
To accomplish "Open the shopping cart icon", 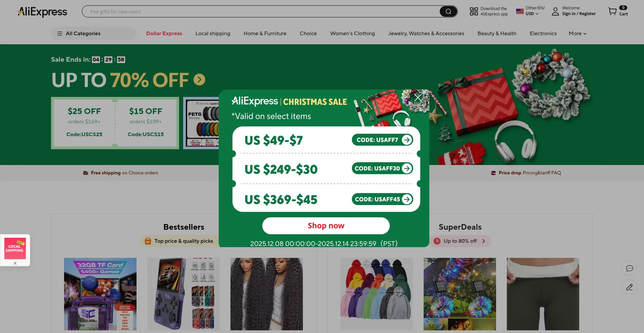I will (612, 11).
